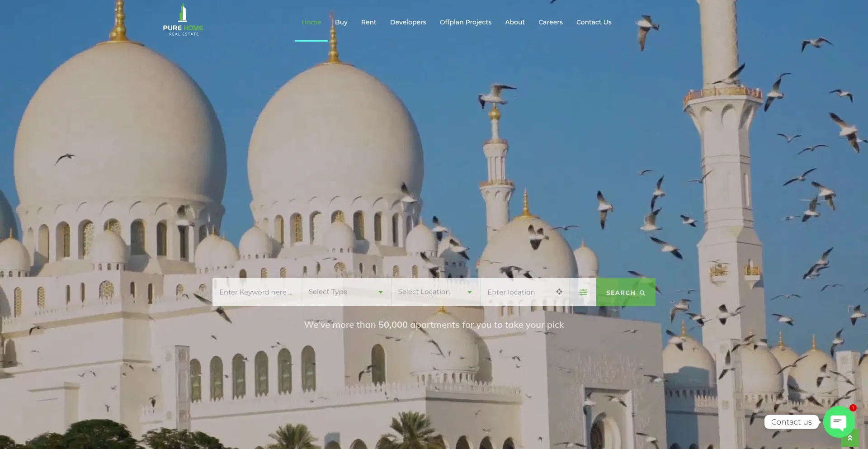The width and height of the screenshot is (868, 449).
Task: Navigate to Offplan Projects
Action: pos(465,22)
